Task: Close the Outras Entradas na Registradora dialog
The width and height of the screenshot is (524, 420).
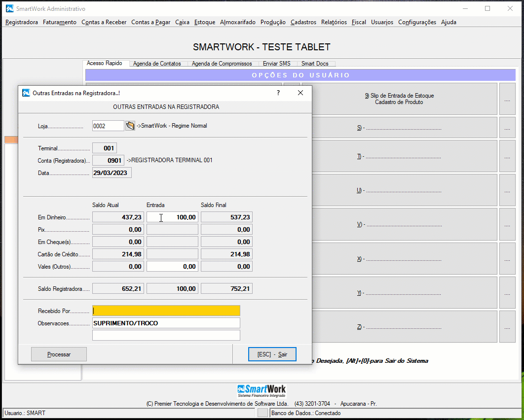Action: click(300, 93)
